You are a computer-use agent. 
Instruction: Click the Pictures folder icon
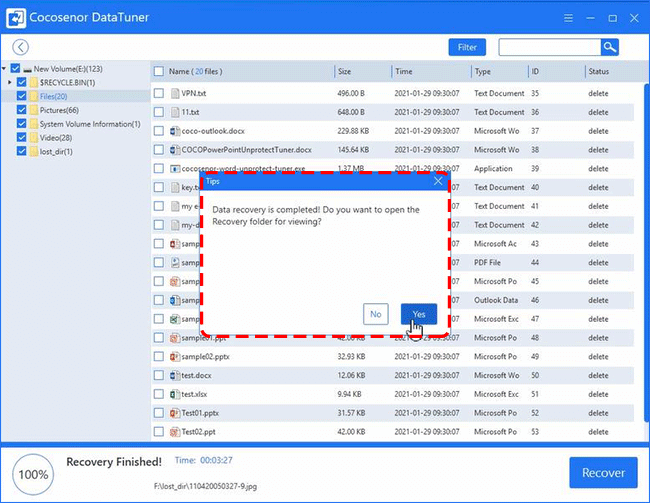[34, 110]
